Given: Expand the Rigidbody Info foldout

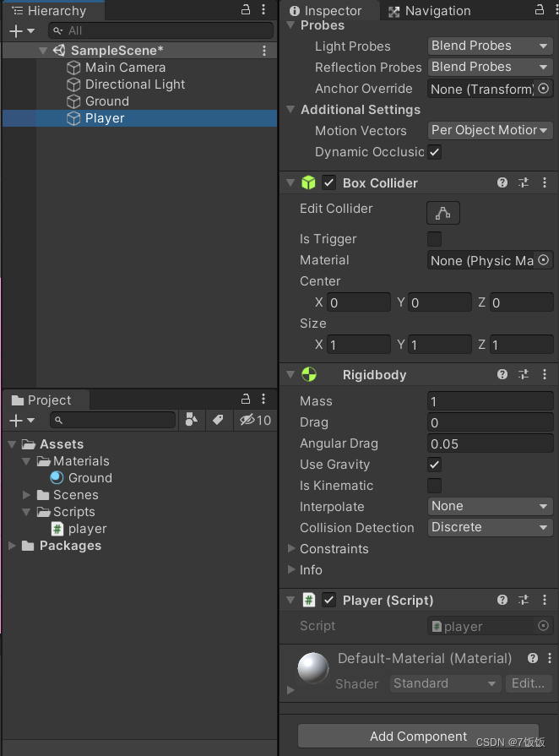Looking at the screenshot, I should click(x=291, y=569).
